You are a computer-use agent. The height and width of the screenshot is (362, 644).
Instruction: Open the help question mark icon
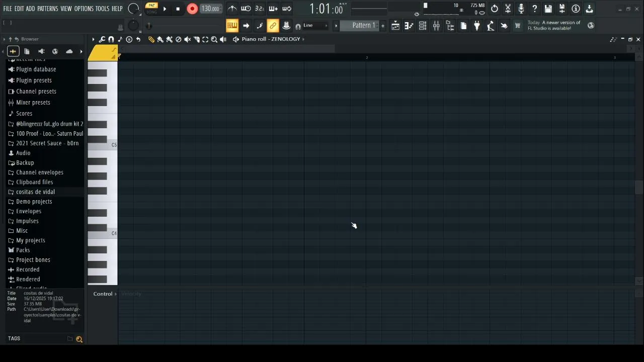[x=535, y=9]
